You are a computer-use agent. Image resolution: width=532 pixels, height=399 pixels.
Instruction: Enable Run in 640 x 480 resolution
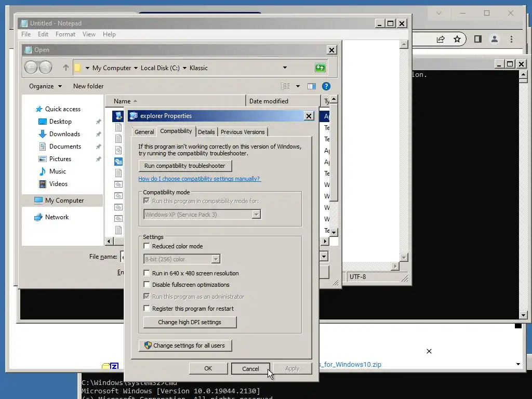[147, 273]
